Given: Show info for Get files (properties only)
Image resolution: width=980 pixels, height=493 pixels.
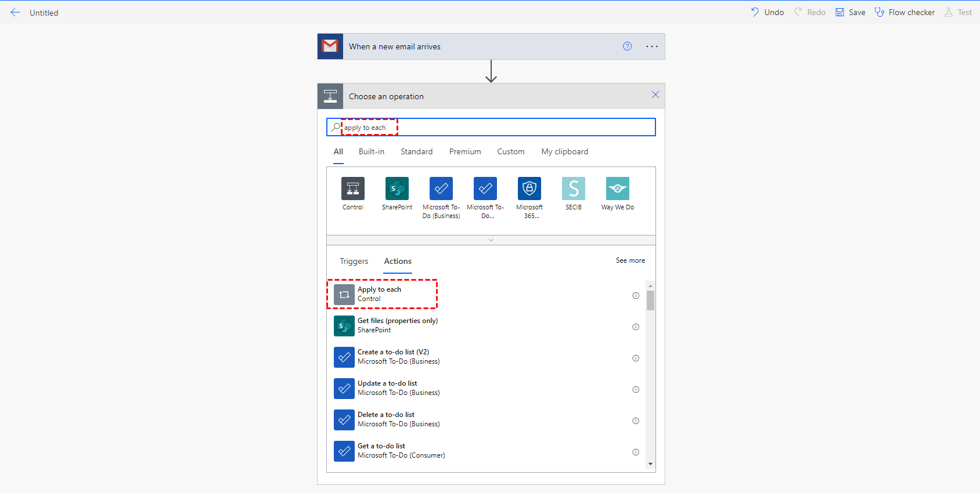Looking at the screenshot, I should pos(636,327).
